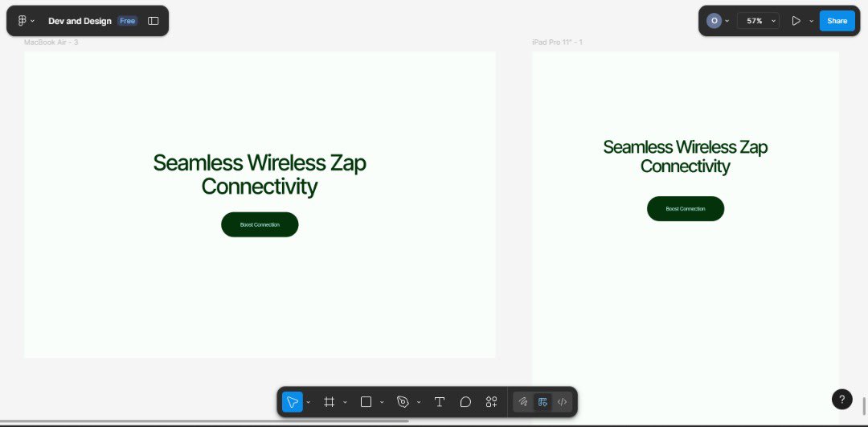
Task: Click the Present play icon
Action: click(796, 21)
